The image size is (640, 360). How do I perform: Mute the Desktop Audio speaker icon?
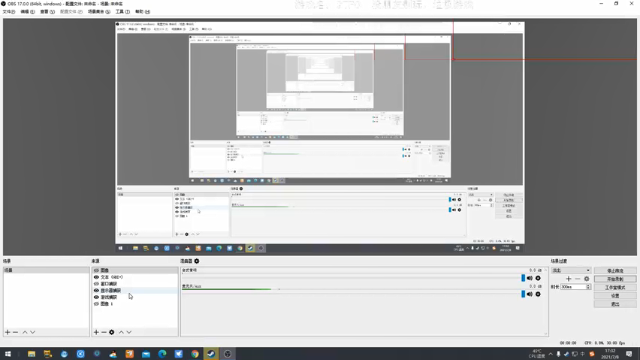[530, 278]
